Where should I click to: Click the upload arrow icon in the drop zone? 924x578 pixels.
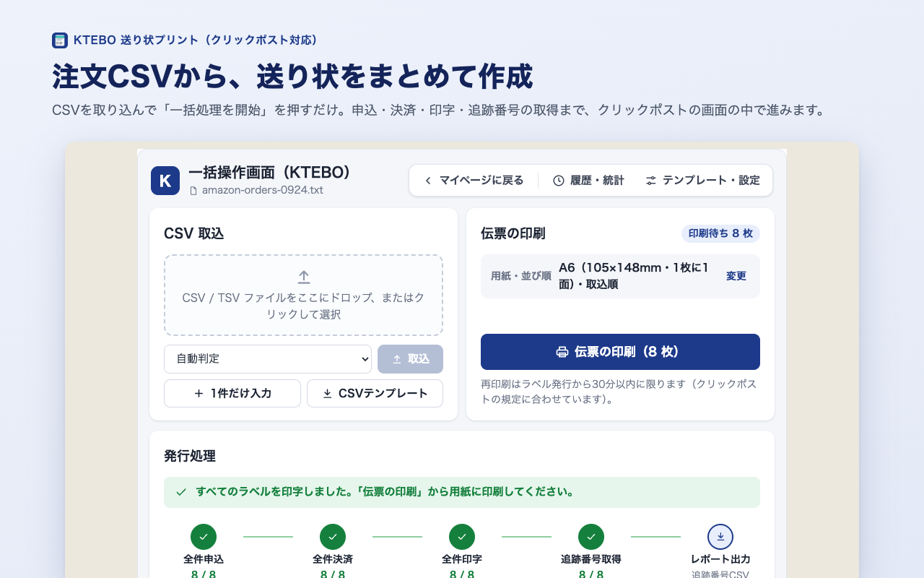tap(304, 277)
